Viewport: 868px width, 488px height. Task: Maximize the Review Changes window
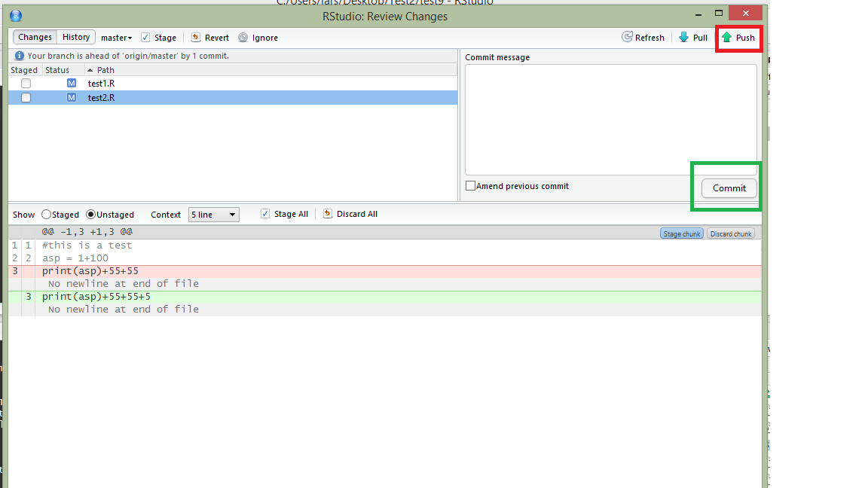tap(719, 13)
